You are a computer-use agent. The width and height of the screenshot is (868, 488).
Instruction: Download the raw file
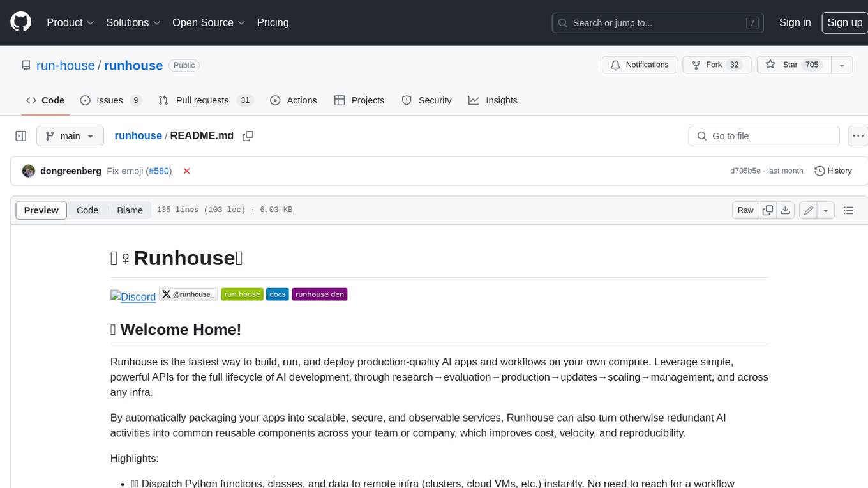tap(786, 210)
